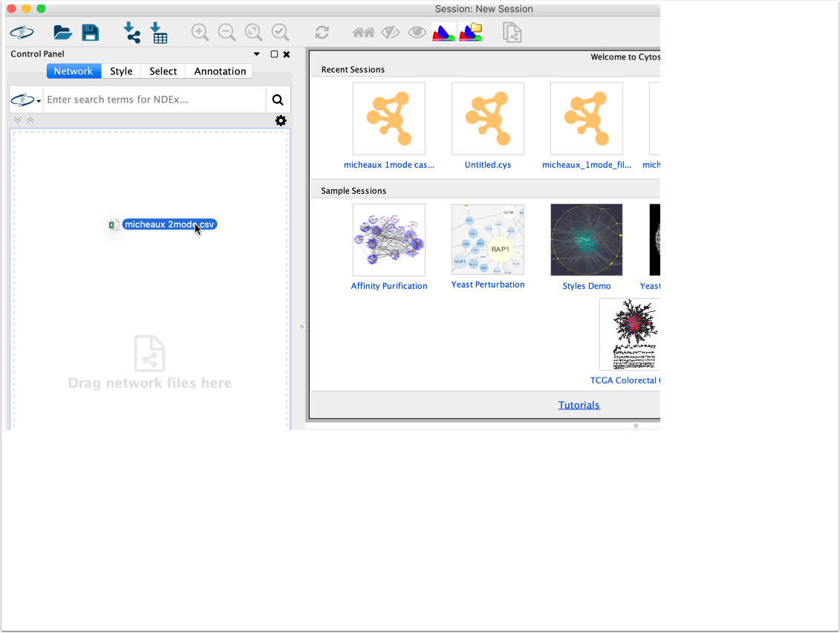Screen dimensions: 840x633
Task: Switch to the Select tab
Action: click(x=163, y=71)
